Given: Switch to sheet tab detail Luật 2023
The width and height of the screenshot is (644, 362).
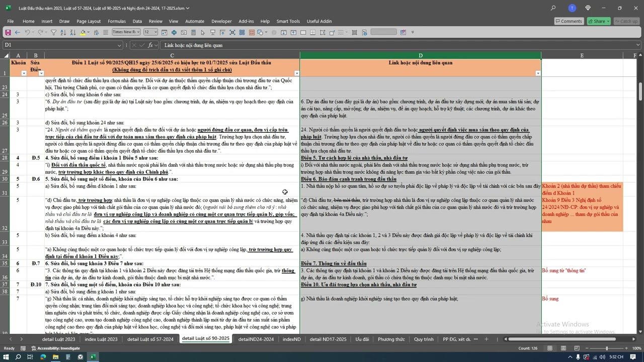Looking at the screenshot, I should (x=58, y=339).
